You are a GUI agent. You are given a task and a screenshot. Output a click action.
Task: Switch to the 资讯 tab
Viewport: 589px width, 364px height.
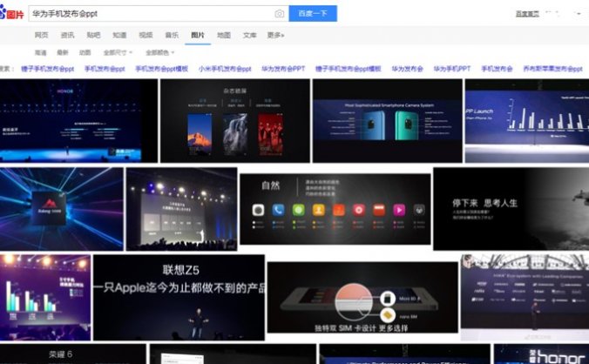click(67, 35)
